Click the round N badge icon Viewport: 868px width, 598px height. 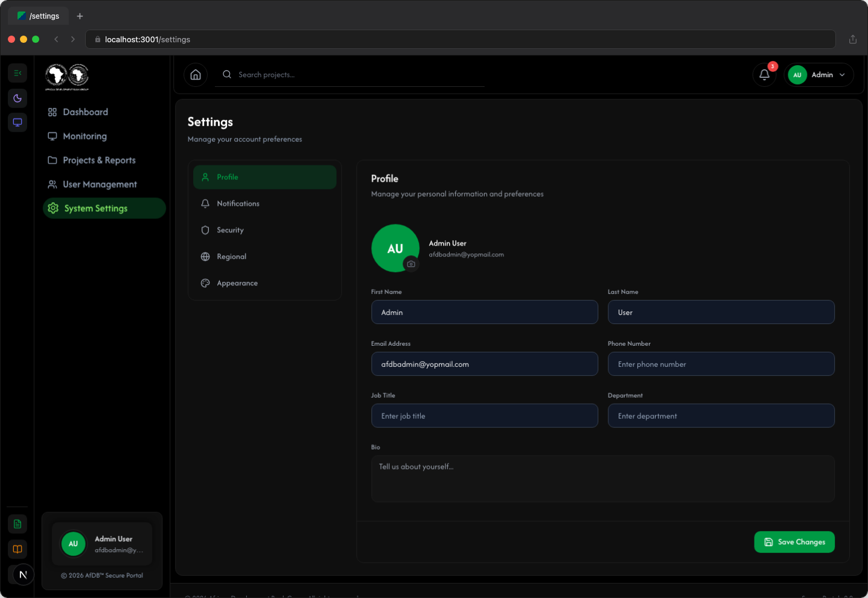pyautogui.click(x=23, y=574)
